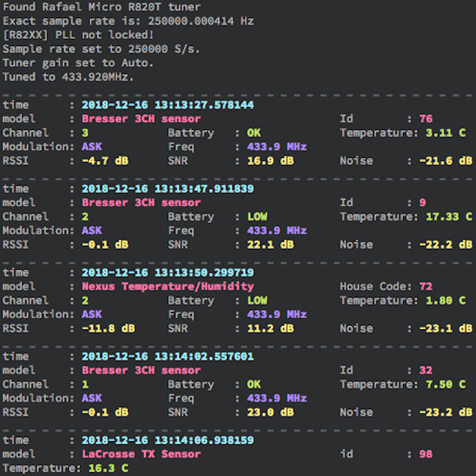Click Channel value '3' in Id 76 record
Image resolution: width=476 pixels, height=476 pixels.
[x=85, y=132]
